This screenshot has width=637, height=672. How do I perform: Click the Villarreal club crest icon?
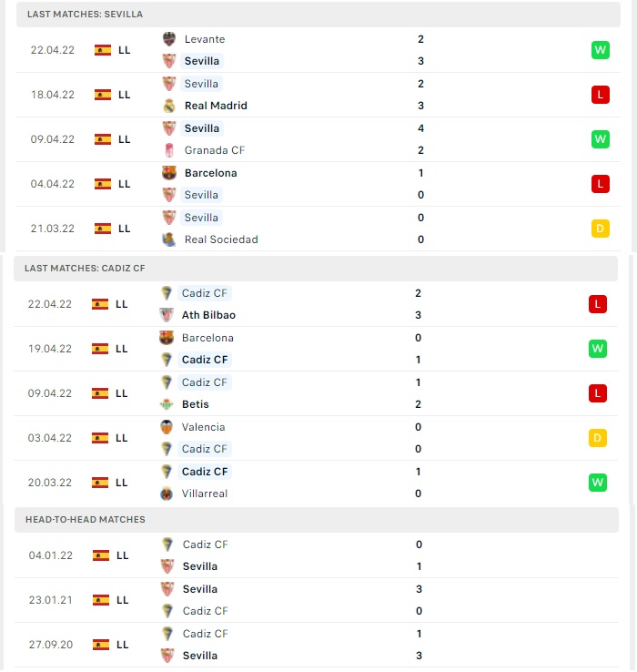[x=167, y=494]
